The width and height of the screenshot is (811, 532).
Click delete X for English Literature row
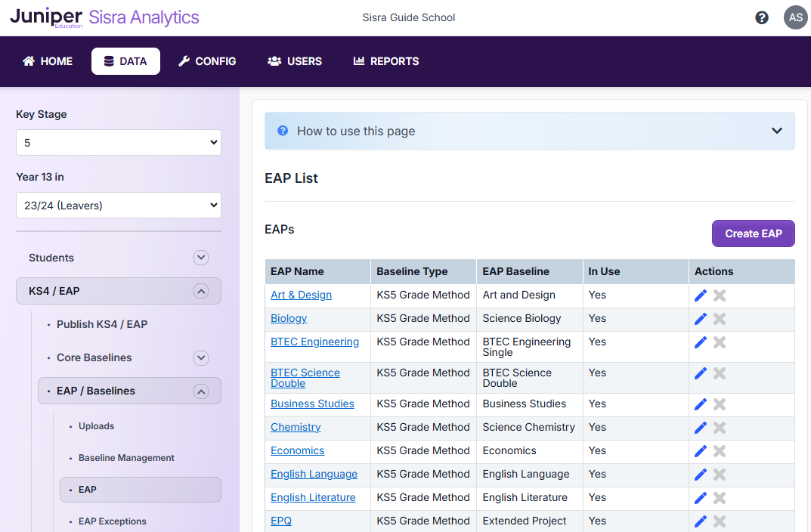720,498
